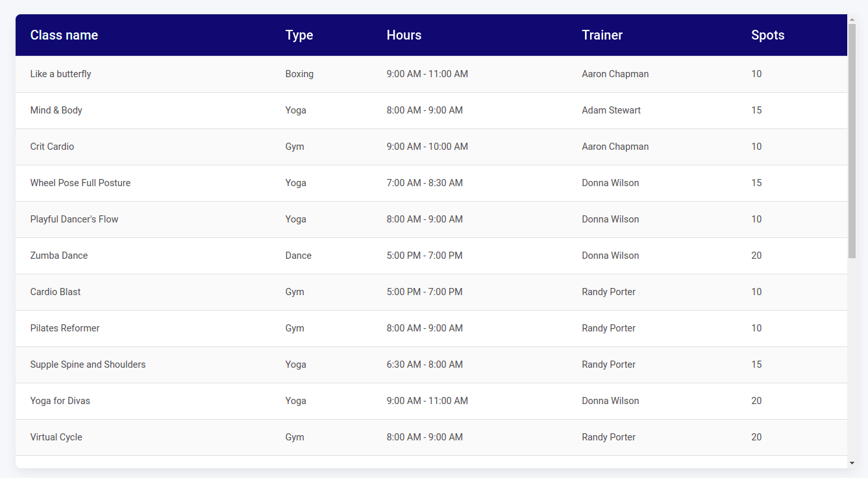
Task: Select Playful Dancer's Flow class
Action: tap(75, 219)
